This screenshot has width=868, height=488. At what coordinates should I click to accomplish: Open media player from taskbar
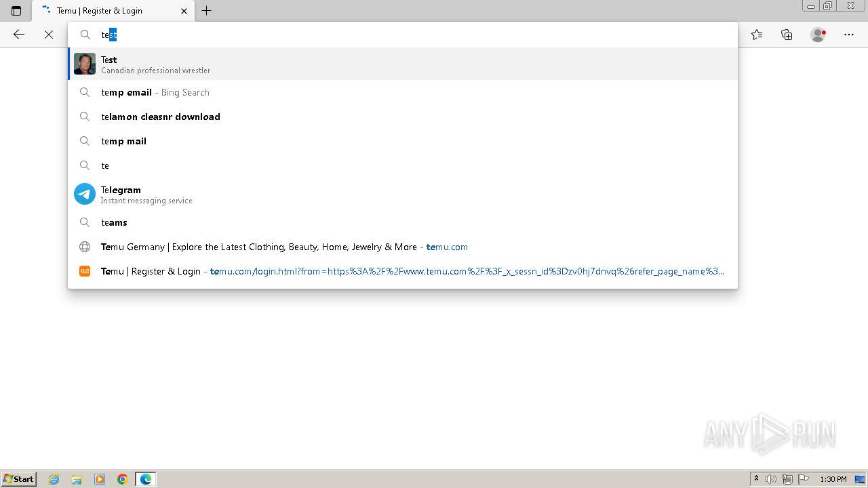click(x=100, y=479)
